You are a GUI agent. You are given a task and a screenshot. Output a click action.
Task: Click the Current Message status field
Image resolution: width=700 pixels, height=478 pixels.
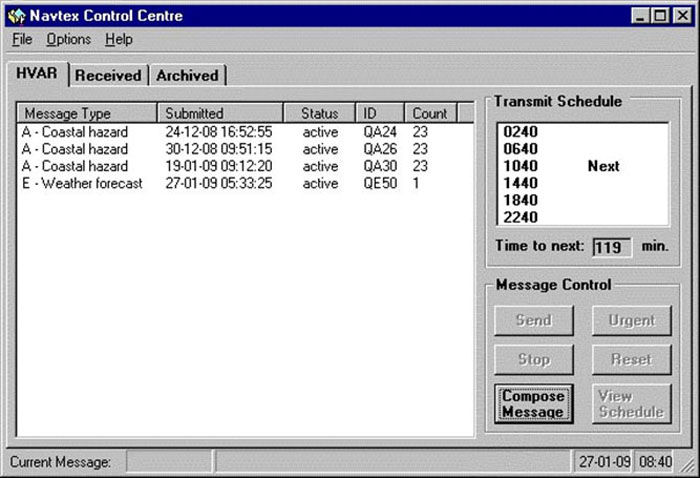point(169,461)
